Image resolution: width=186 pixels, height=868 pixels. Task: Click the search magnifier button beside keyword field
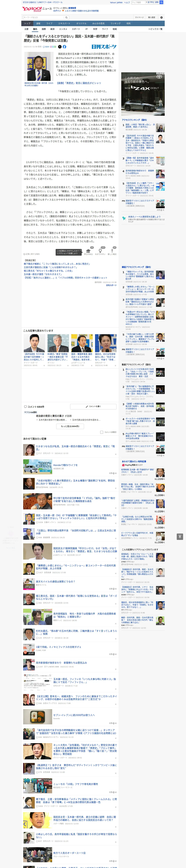point(66,18)
